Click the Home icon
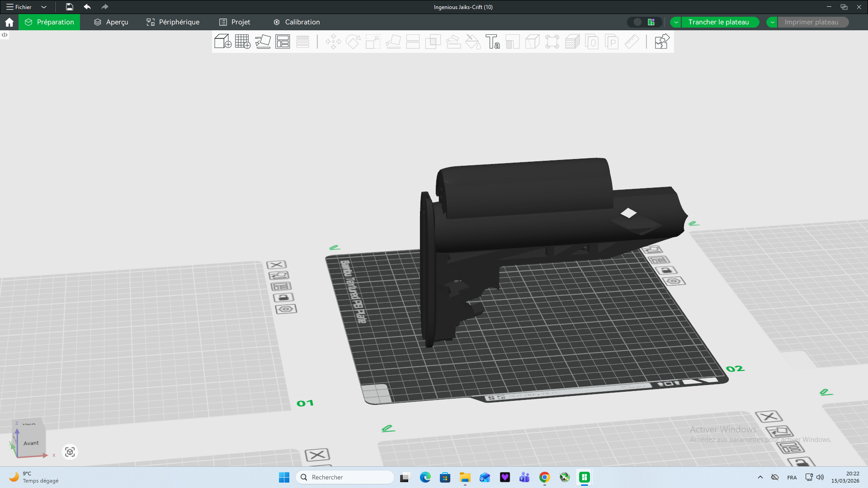868x488 pixels. (9, 22)
